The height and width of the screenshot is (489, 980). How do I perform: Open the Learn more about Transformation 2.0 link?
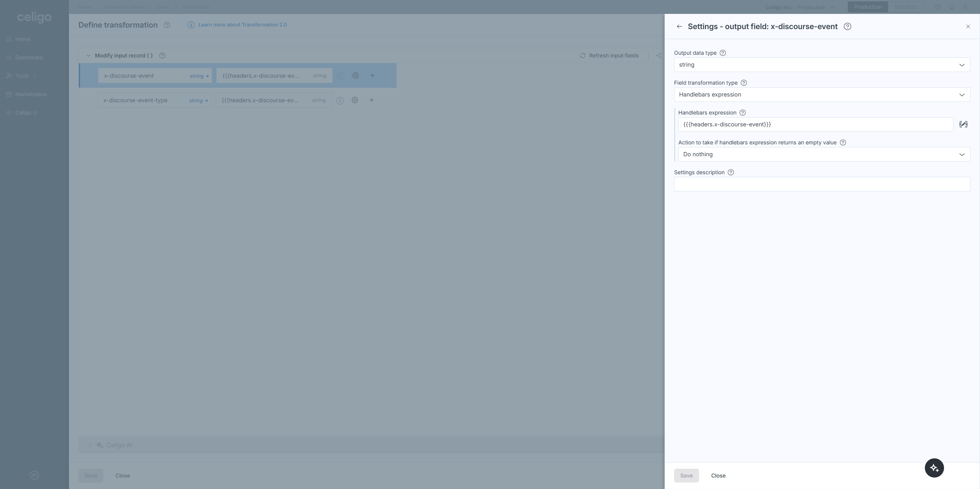[x=242, y=25]
